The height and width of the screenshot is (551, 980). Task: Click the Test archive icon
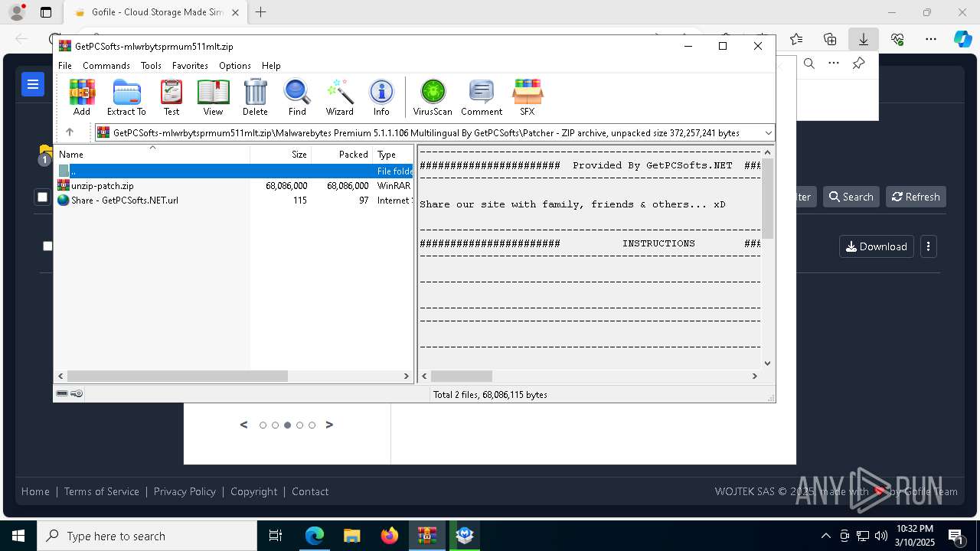pyautogui.click(x=171, y=97)
